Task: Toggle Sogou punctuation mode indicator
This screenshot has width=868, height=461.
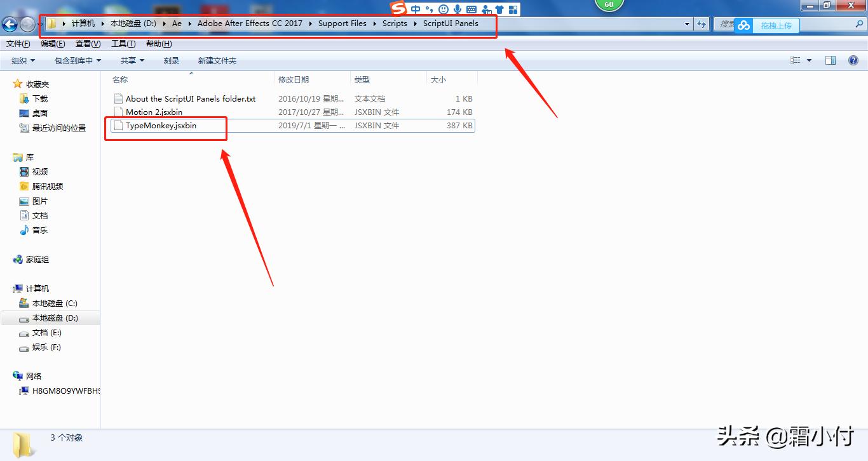Action: tap(430, 10)
